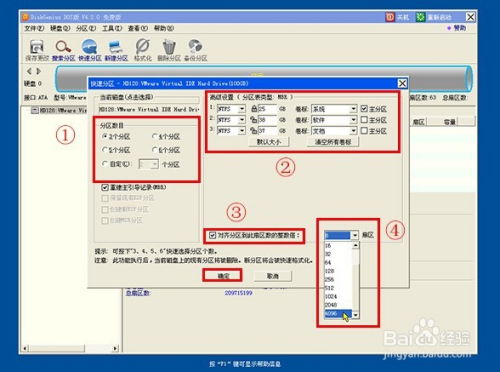Open the 工具 (Tools) menu
Image resolution: width=500 pixels, height=372 pixels.
coord(112,28)
